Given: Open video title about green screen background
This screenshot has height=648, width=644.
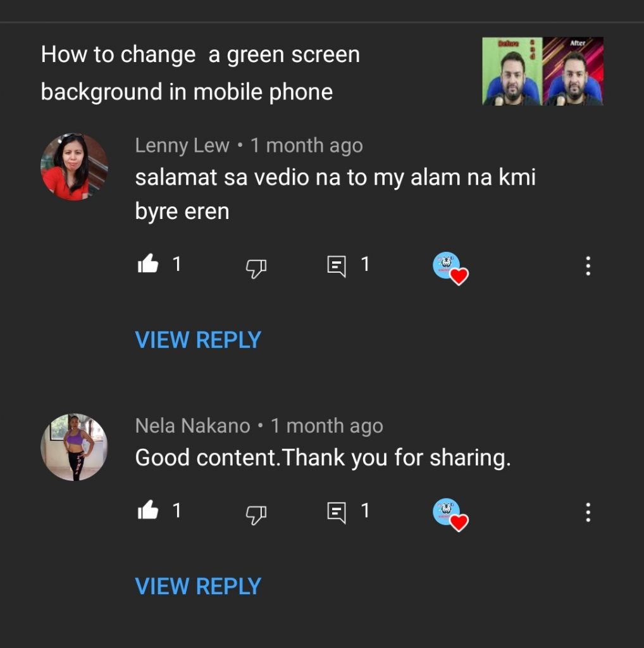Looking at the screenshot, I should 200,73.
